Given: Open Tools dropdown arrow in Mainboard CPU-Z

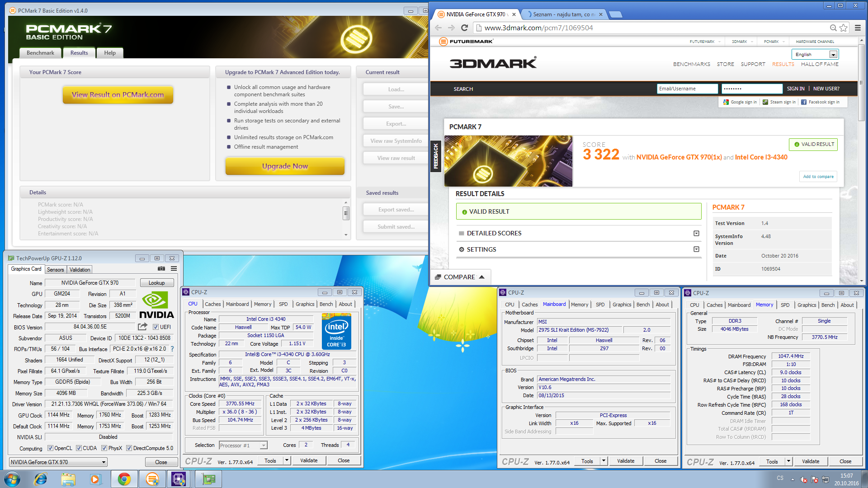Looking at the screenshot, I should point(604,461).
